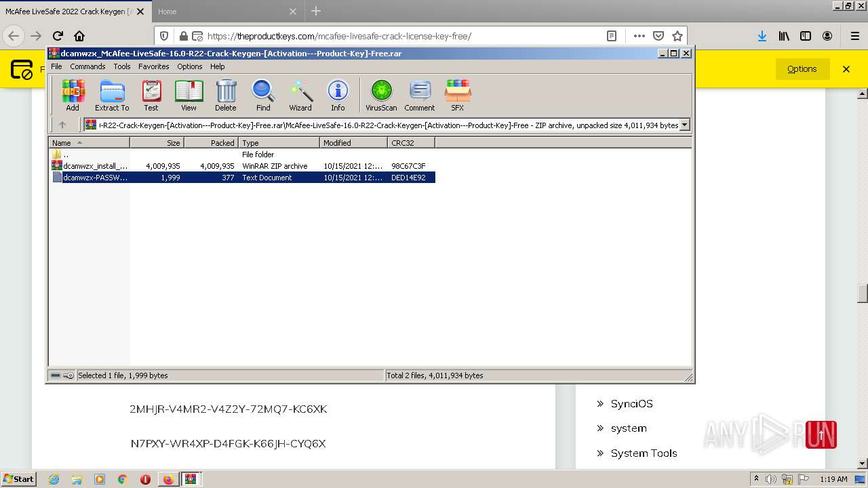The image size is (868, 488).
Task: Click the Extract To toolbar icon
Action: tap(112, 95)
